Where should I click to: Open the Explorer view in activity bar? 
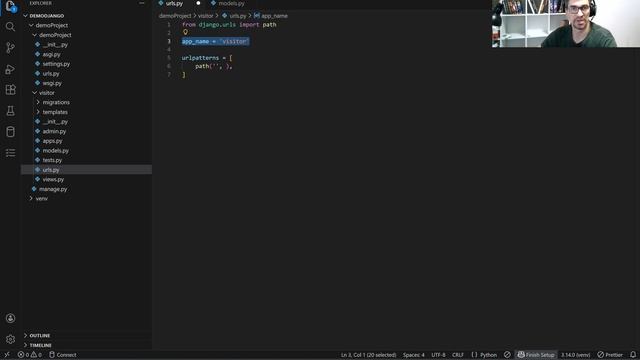[x=10, y=6]
